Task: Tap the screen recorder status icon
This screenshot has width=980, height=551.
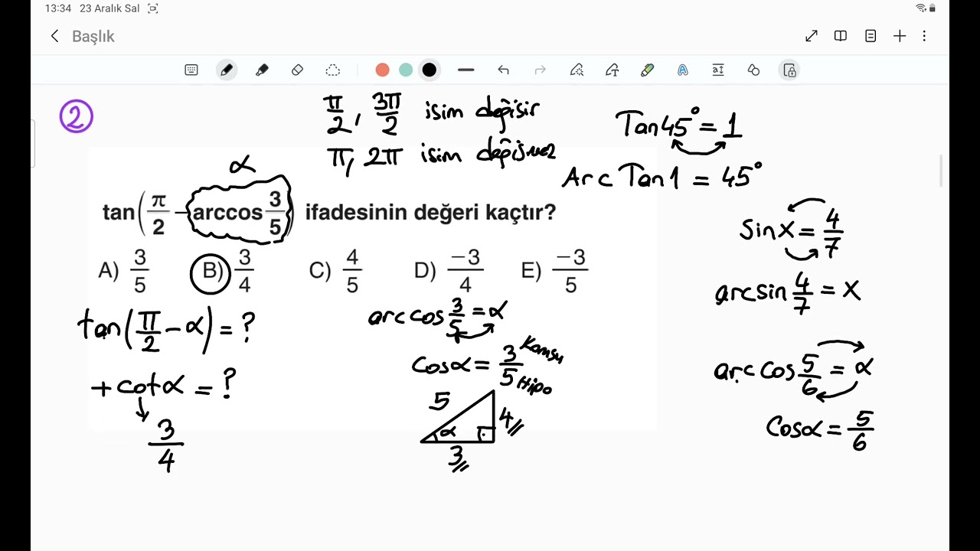Action: 153,8
